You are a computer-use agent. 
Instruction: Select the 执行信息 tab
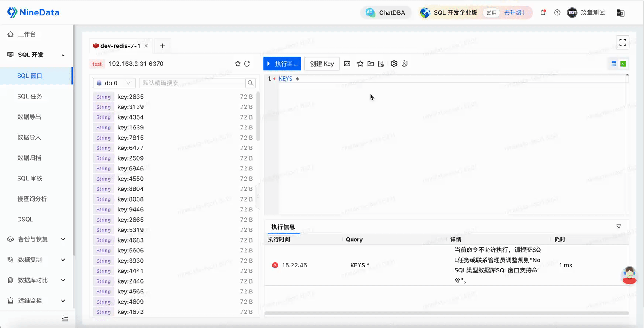(283, 227)
